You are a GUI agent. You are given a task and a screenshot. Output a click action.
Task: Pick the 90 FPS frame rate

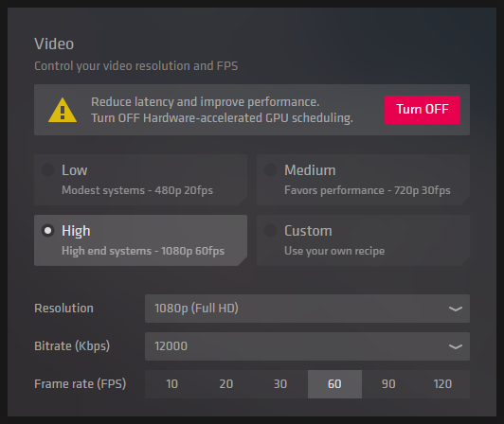coord(388,384)
